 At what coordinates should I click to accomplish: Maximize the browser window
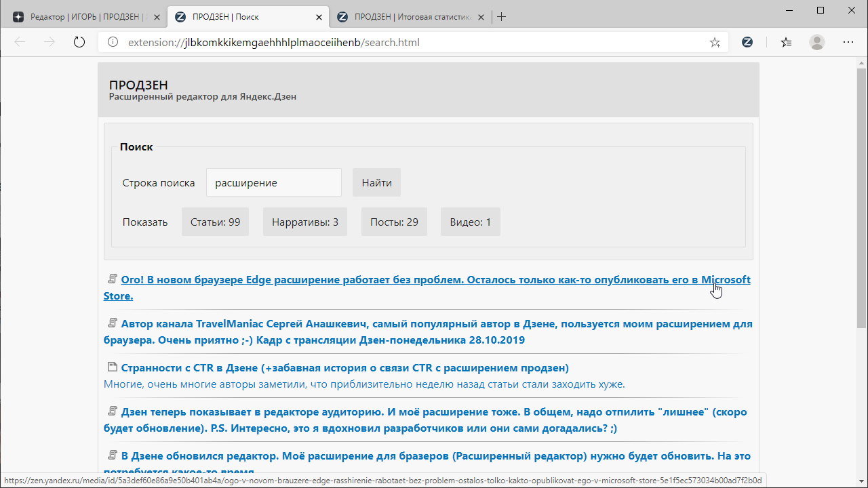[x=821, y=10]
